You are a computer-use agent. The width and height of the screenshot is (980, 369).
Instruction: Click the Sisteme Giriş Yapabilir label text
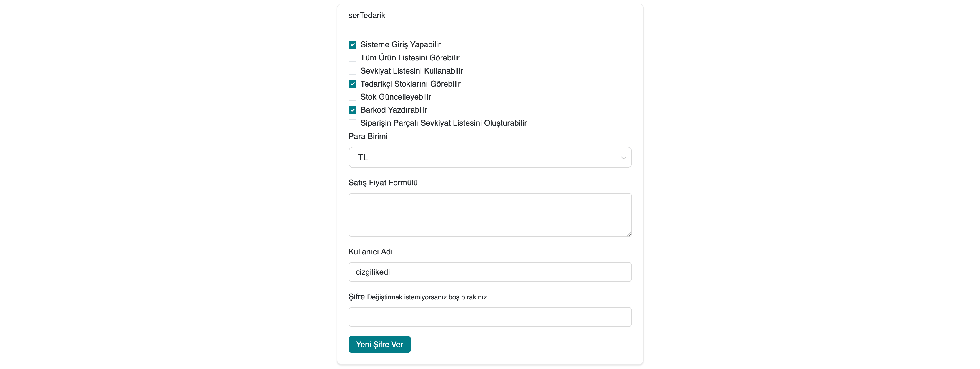(x=400, y=45)
